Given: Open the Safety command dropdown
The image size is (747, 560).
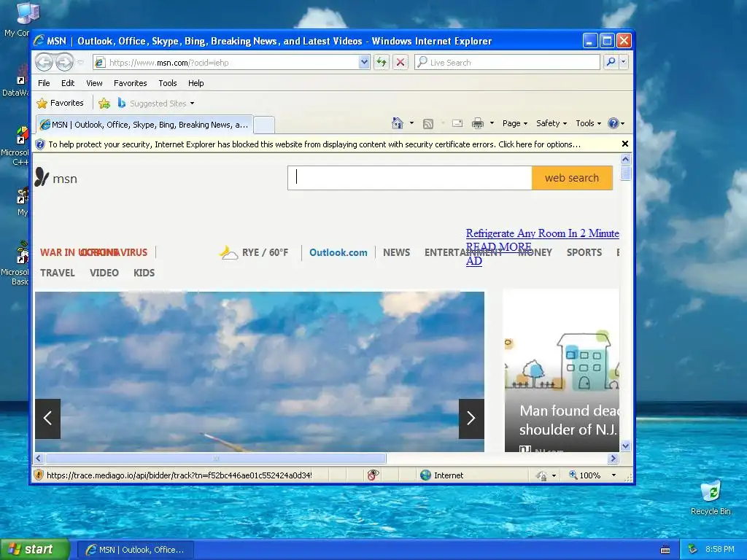Looking at the screenshot, I should click(x=551, y=123).
